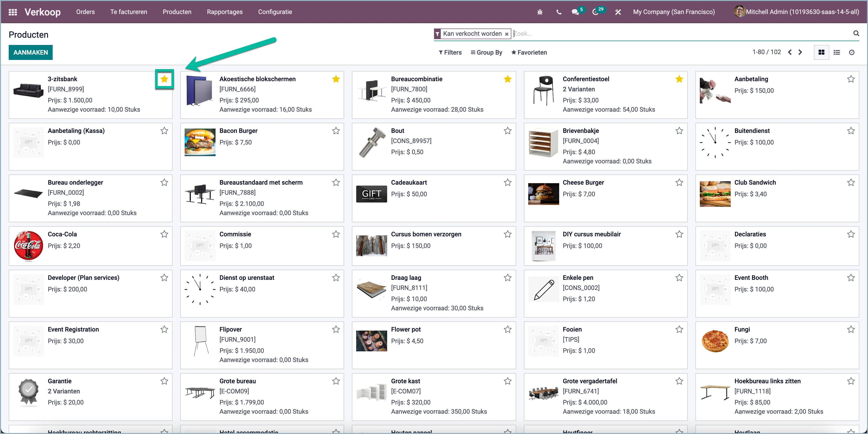Go to next page arrow

coord(800,52)
